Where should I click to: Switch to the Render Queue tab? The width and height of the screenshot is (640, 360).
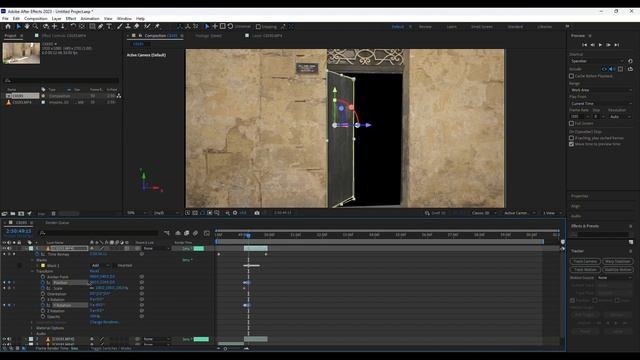click(57, 222)
